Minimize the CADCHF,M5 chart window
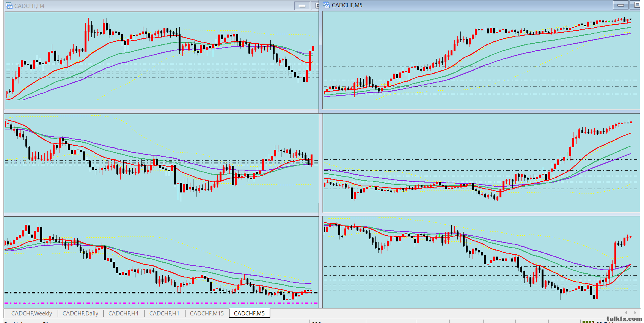The width and height of the screenshot is (644, 323). [621, 5]
